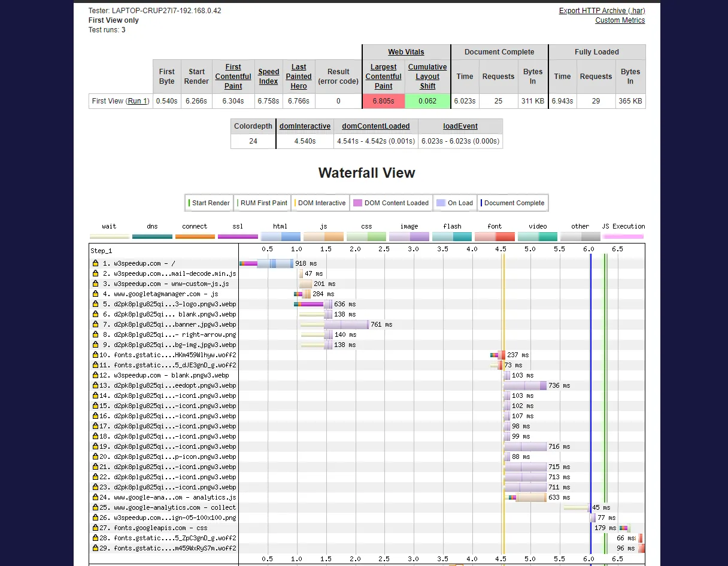Open the Custom Metrics link
The width and height of the screenshot is (728, 566).
point(620,20)
